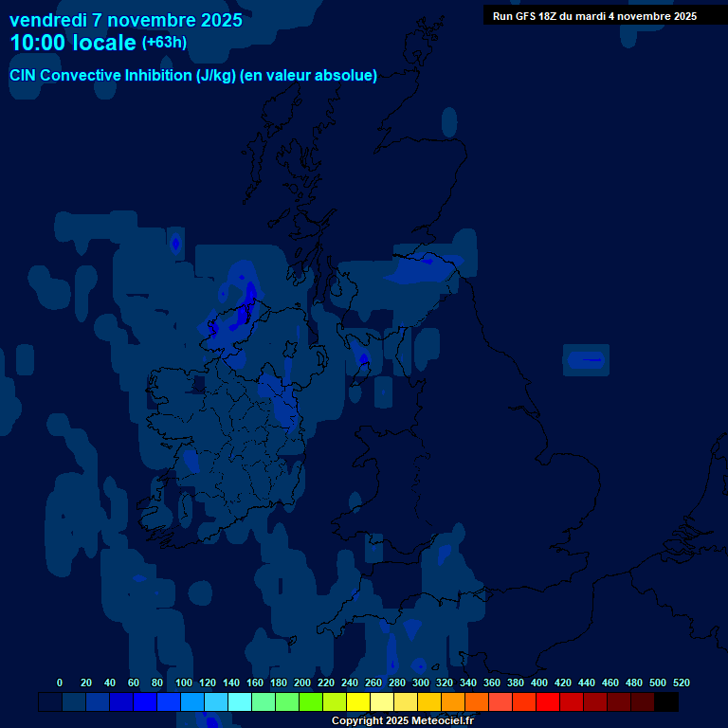Click the (+63h) forecast offset text
The height and width of the screenshot is (728, 728).
tap(164, 43)
